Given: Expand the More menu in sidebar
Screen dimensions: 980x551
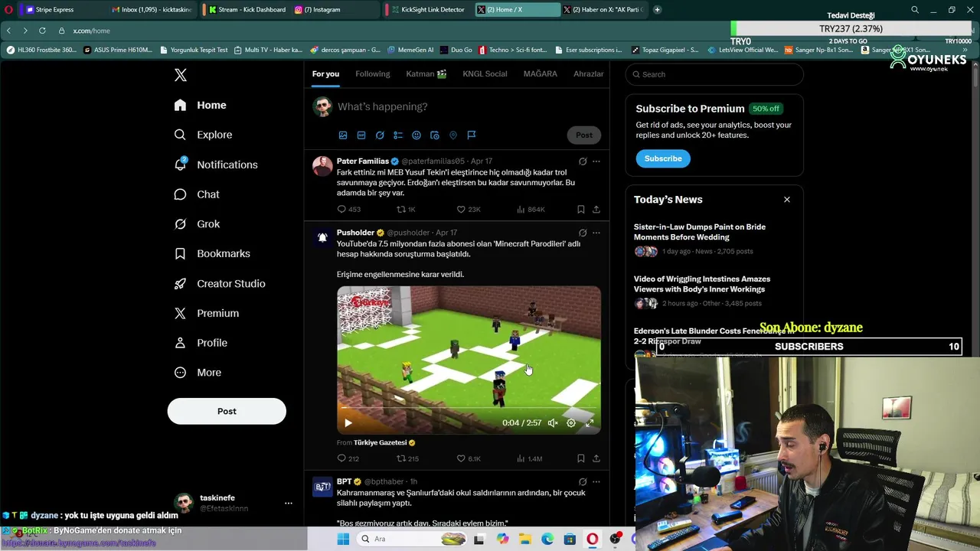Looking at the screenshot, I should click(x=198, y=373).
